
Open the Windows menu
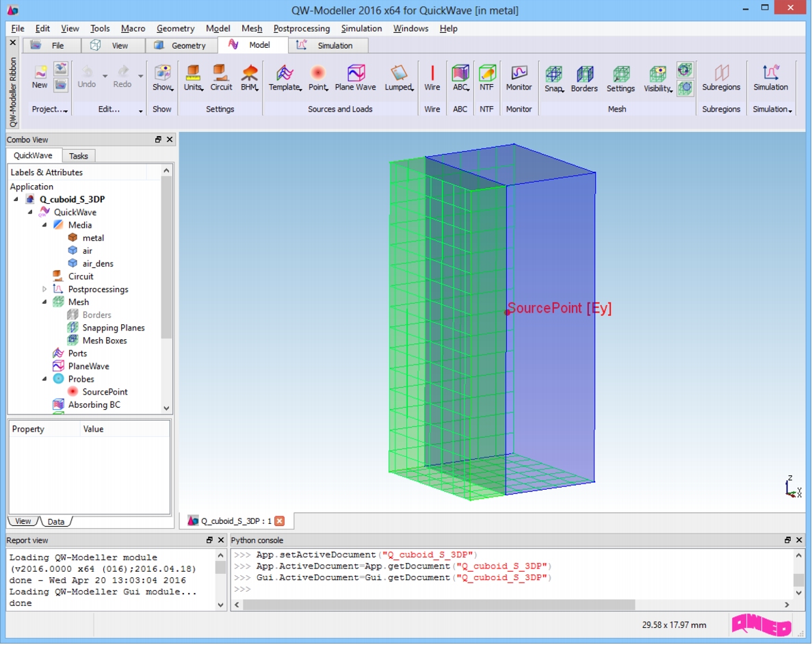(410, 29)
